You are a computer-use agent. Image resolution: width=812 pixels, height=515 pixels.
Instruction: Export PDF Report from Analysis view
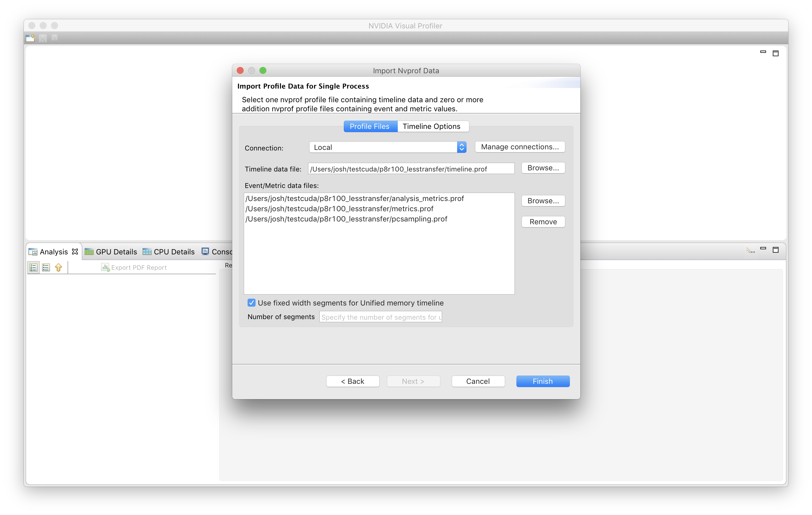pos(134,267)
